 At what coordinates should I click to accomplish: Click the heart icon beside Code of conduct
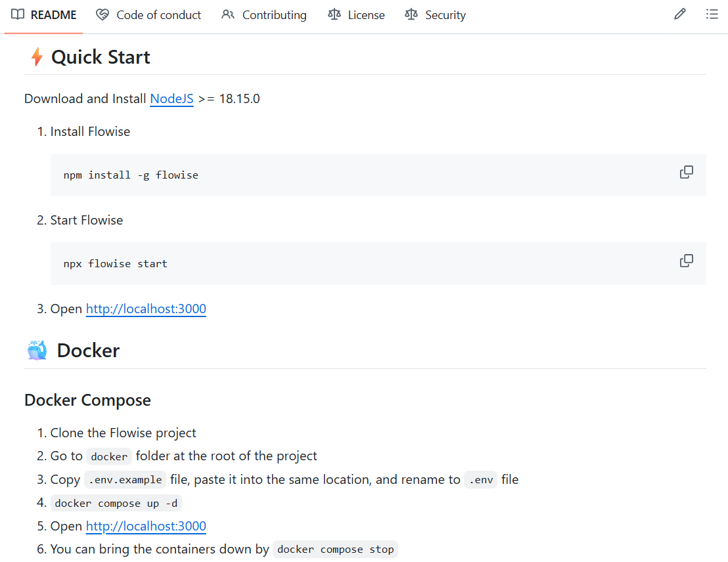click(x=102, y=15)
